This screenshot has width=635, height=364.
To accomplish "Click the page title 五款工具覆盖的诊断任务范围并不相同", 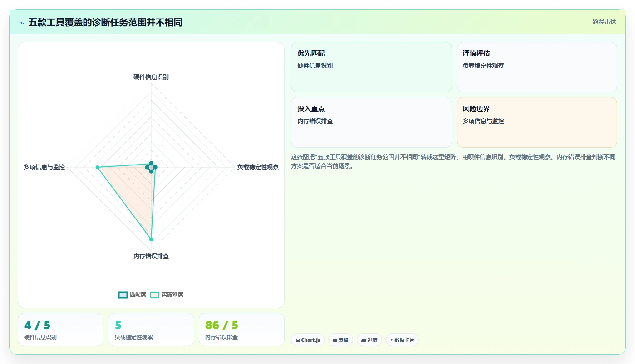I will click(105, 22).
